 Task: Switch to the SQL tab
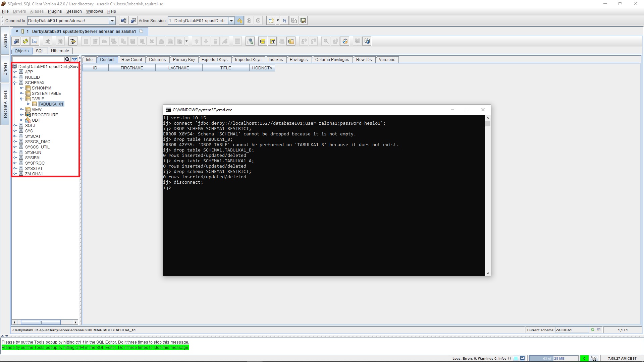[40, 51]
